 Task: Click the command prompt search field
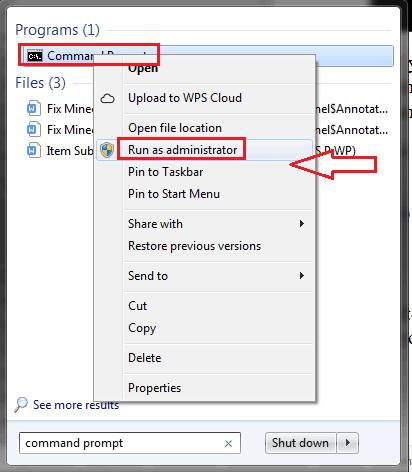point(130,443)
